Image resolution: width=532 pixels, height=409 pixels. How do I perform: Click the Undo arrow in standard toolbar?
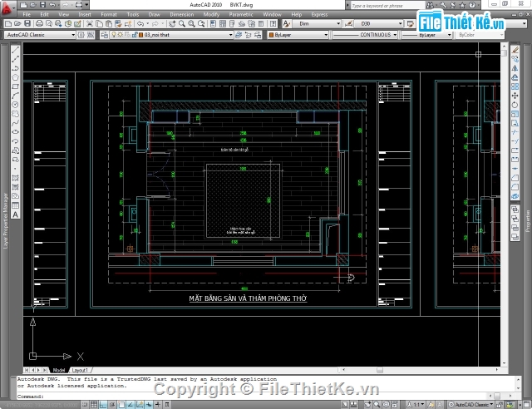140,23
